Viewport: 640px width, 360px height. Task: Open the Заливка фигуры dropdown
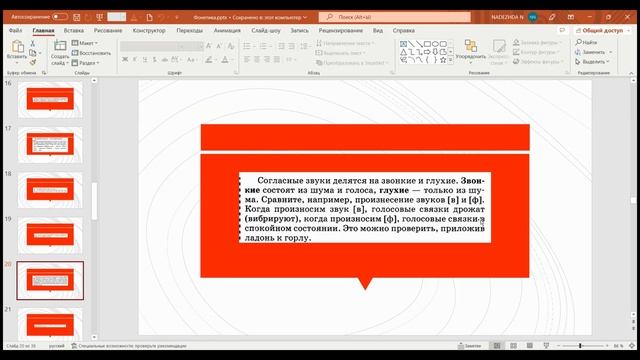537,42
